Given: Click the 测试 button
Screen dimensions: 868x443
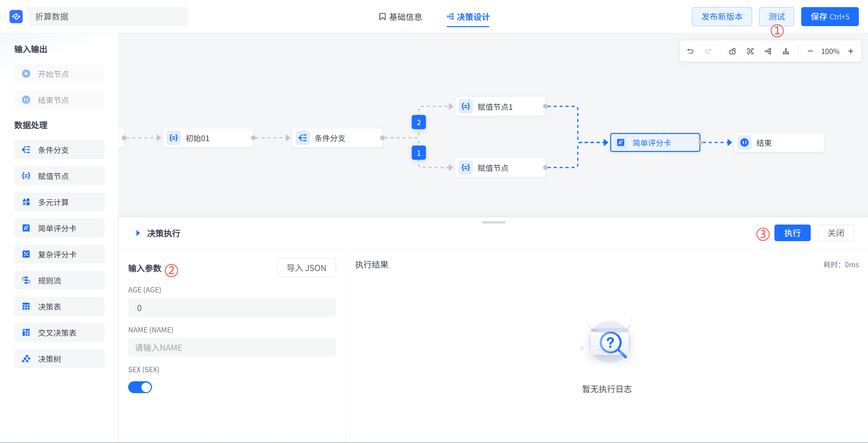Looking at the screenshot, I should point(776,17).
